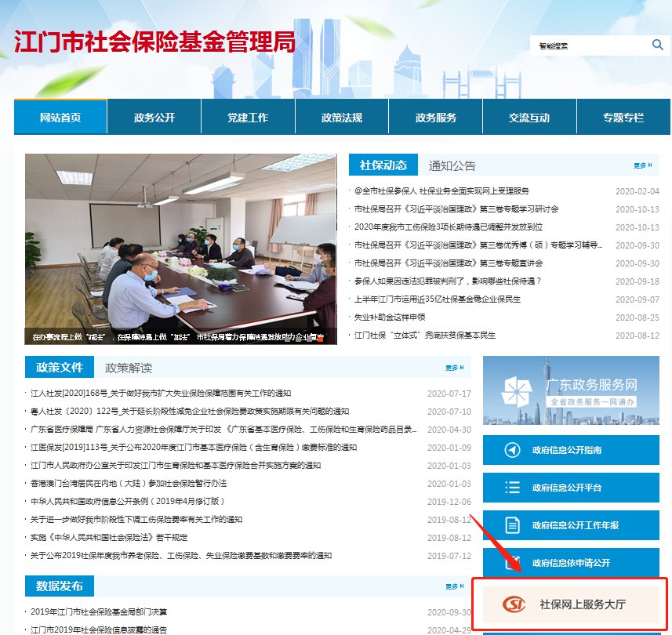The image size is (672, 635).
Task: Open 生育保险和基本医疗保险合并实施方案 notice
Action: 176,465
